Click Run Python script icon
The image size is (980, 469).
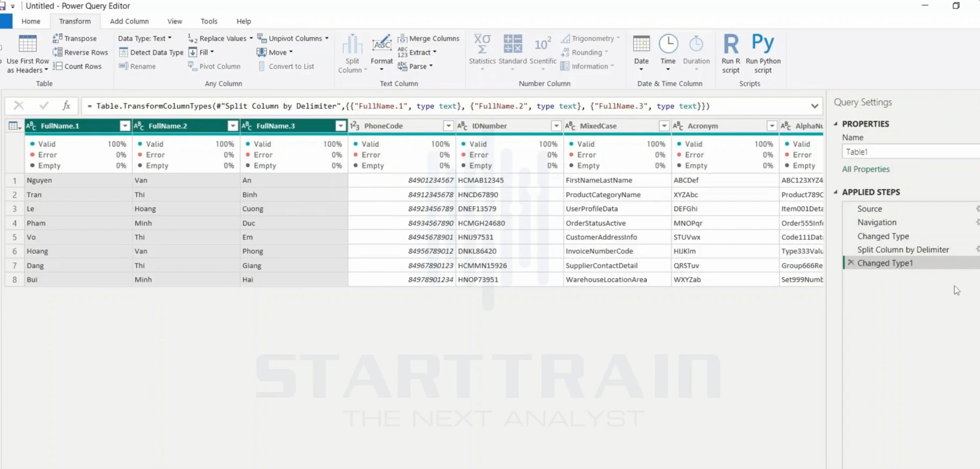coord(763,43)
